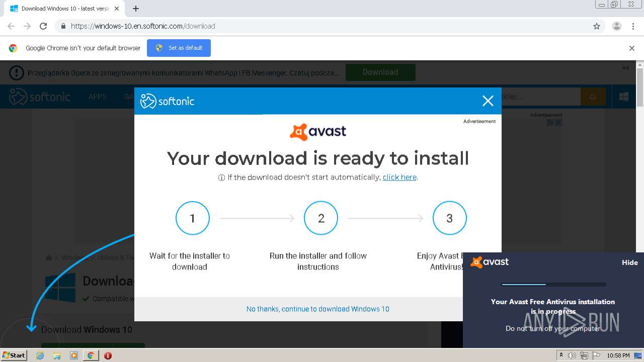Dismiss the default browser notification bar
Image resolution: width=644 pixels, height=362 pixels.
click(632, 48)
